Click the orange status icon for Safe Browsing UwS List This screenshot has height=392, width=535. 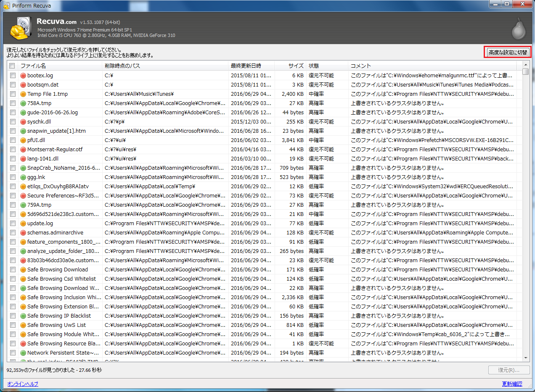[23, 325]
